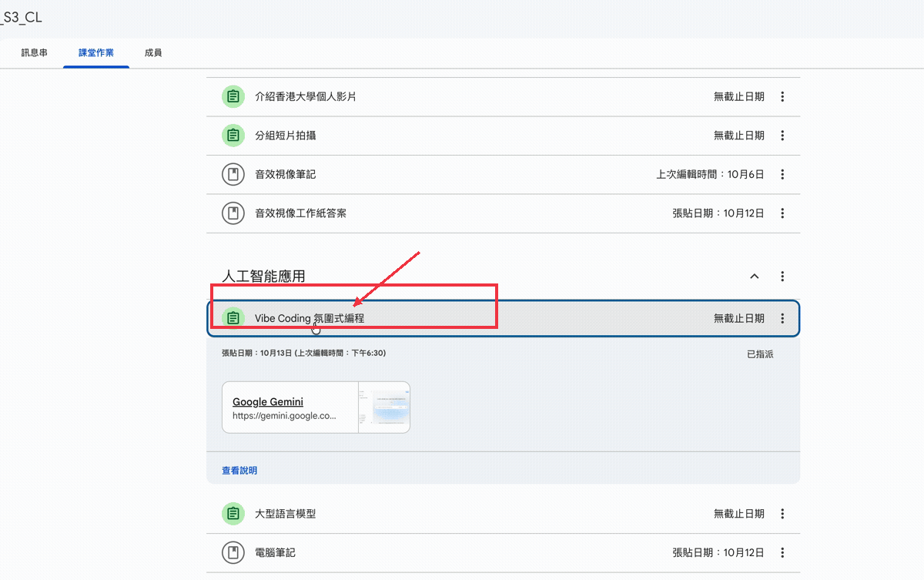Click the 已指派 status label
Viewport: 924px width, 580px height.
tap(760, 354)
